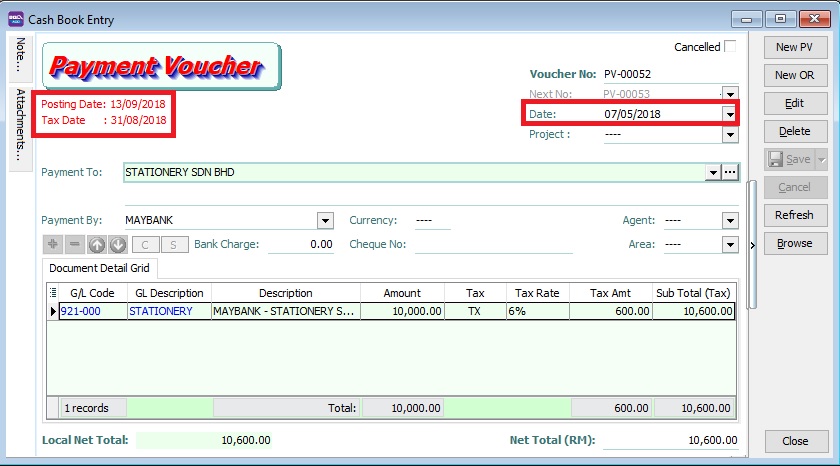
Task: Expand the Payment To dropdown
Action: click(x=713, y=172)
